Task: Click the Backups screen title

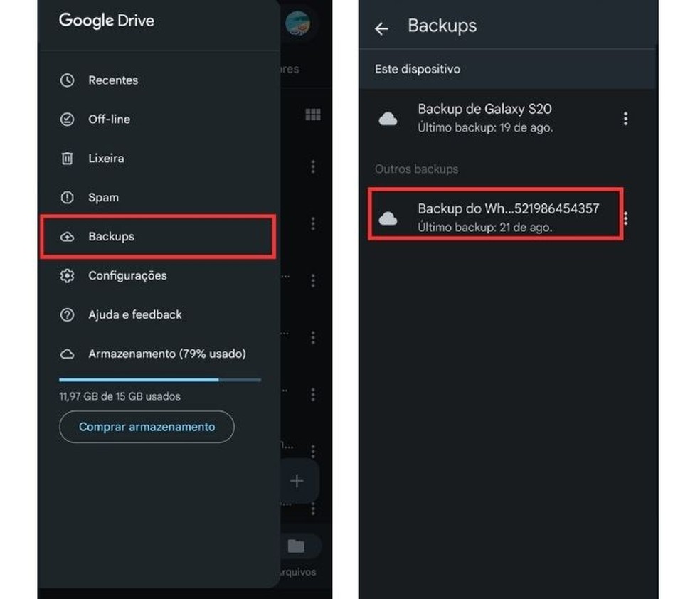Action: (x=442, y=26)
